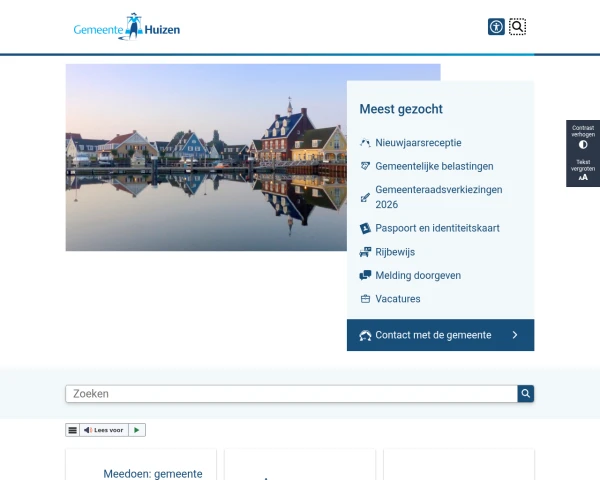
Task: Open the Gemeente Huizen logo homepage link
Action: point(127,26)
